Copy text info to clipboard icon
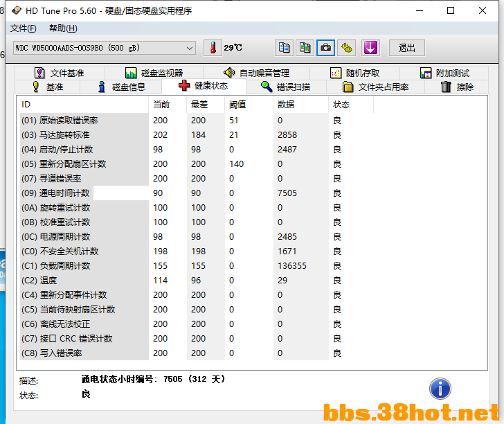Image resolution: width=504 pixels, height=424 pixels. (x=284, y=48)
